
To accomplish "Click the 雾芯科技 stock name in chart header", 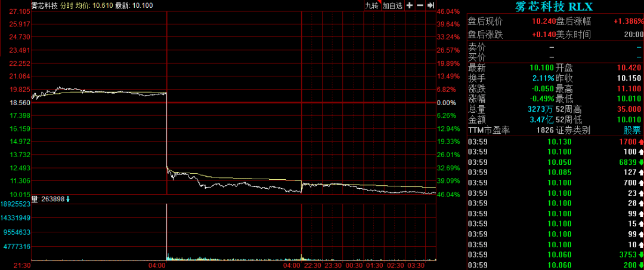I will coord(44,5).
